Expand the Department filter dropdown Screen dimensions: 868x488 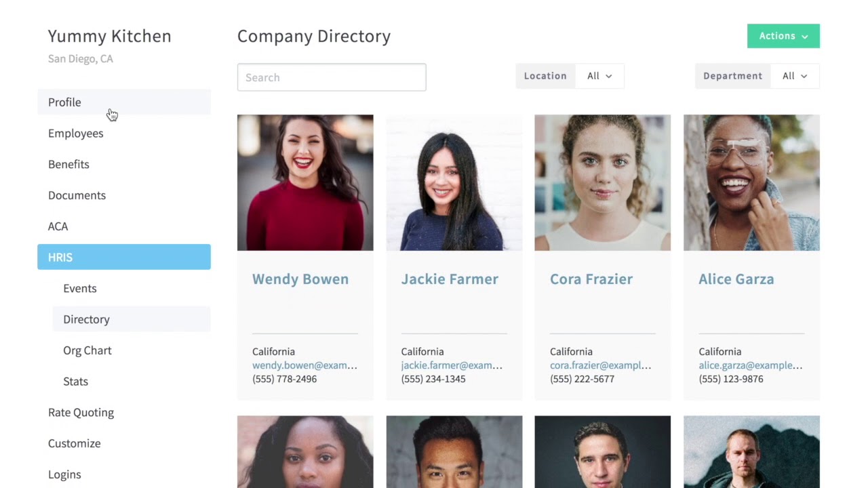(x=795, y=76)
